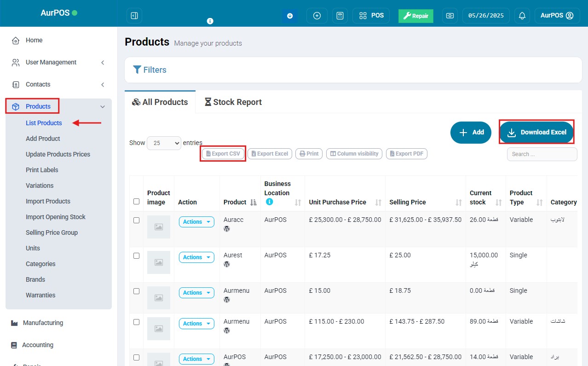Open List Products page
Viewport: 588px width, 366px height.
(x=44, y=123)
